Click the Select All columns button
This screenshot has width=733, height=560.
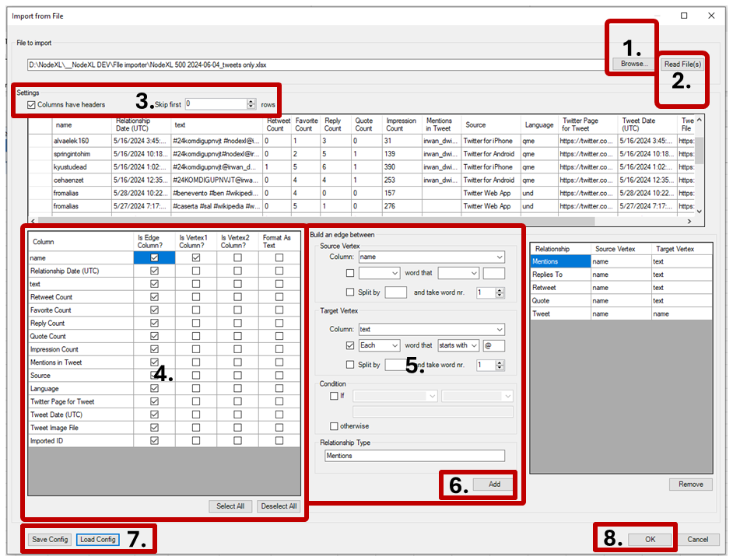click(230, 506)
